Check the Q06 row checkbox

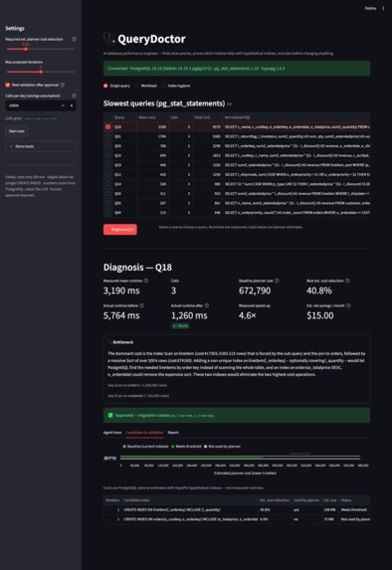point(108,193)
